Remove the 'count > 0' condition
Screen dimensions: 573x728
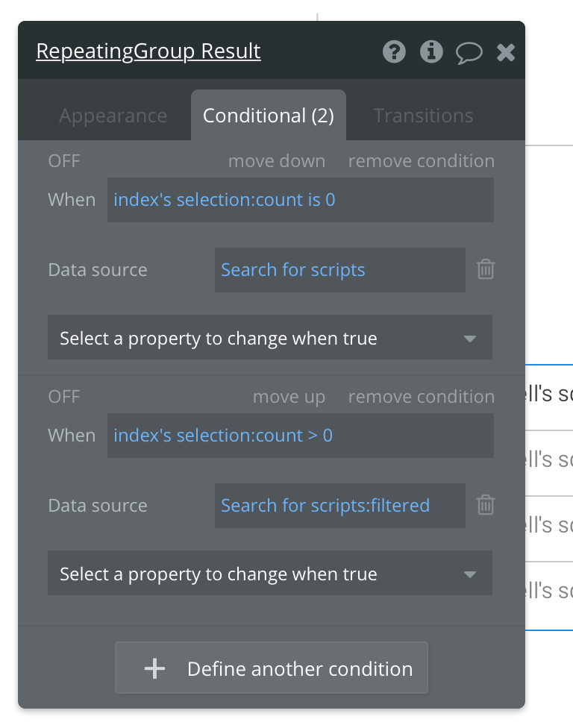(x=421, y=397)
